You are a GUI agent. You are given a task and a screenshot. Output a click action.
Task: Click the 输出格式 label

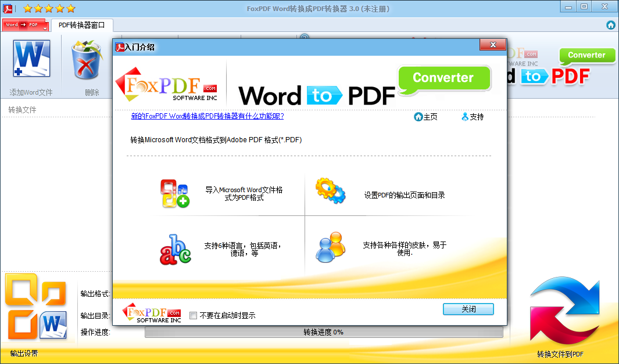click(95, 293)
